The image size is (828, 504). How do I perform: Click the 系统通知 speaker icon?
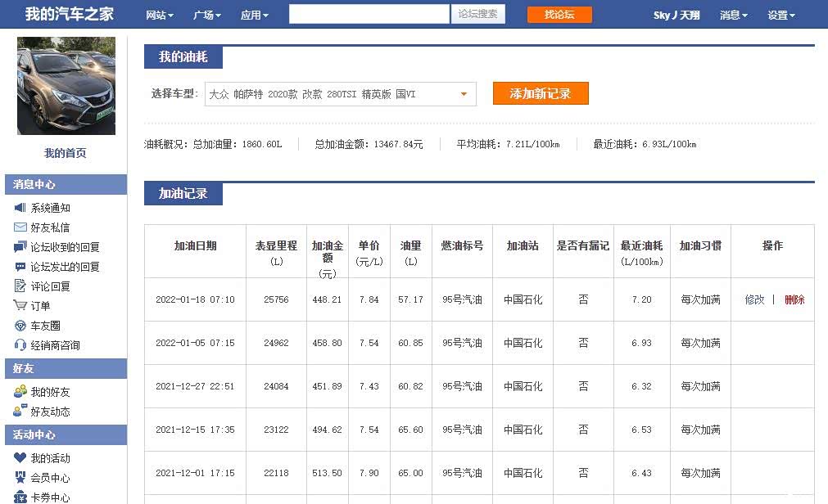point(20,208)
